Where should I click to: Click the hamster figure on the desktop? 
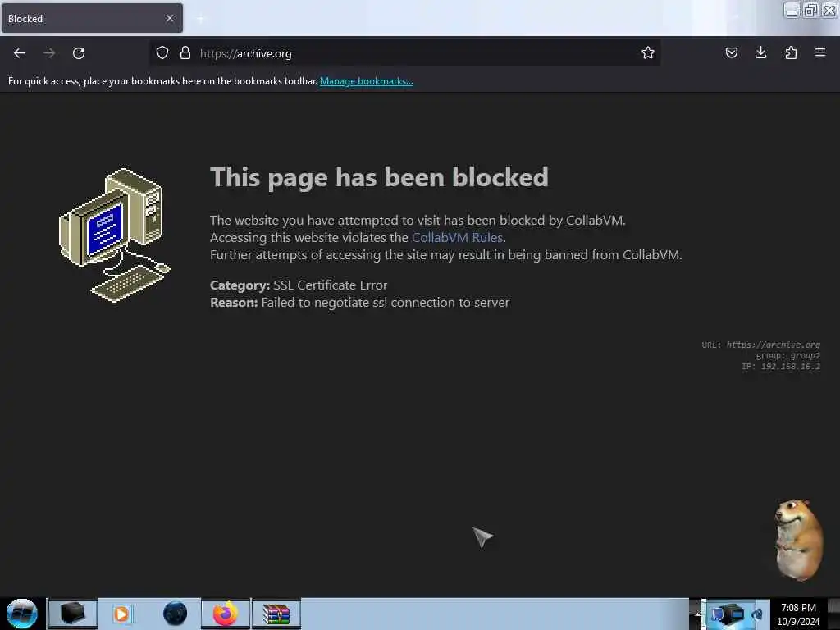798,540
